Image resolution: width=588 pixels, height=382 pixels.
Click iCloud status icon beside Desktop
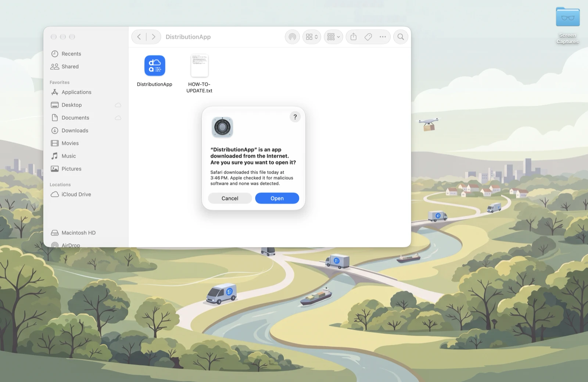[118, 105]
